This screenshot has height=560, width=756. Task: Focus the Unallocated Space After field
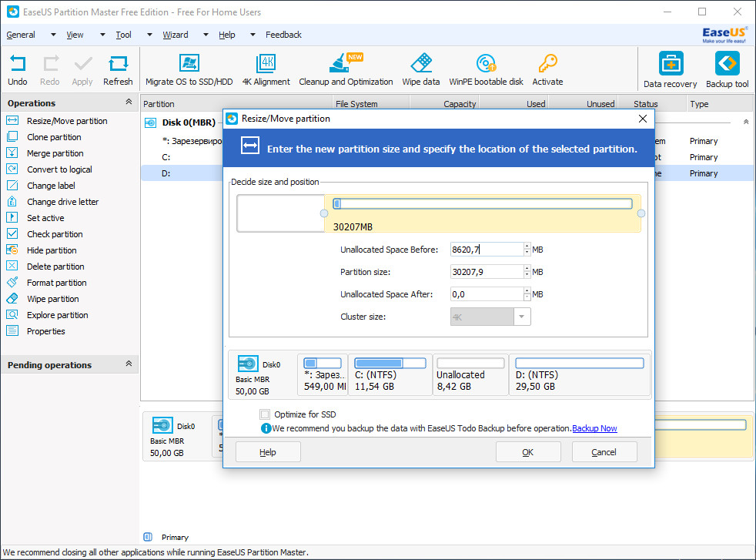pos(487,294)
